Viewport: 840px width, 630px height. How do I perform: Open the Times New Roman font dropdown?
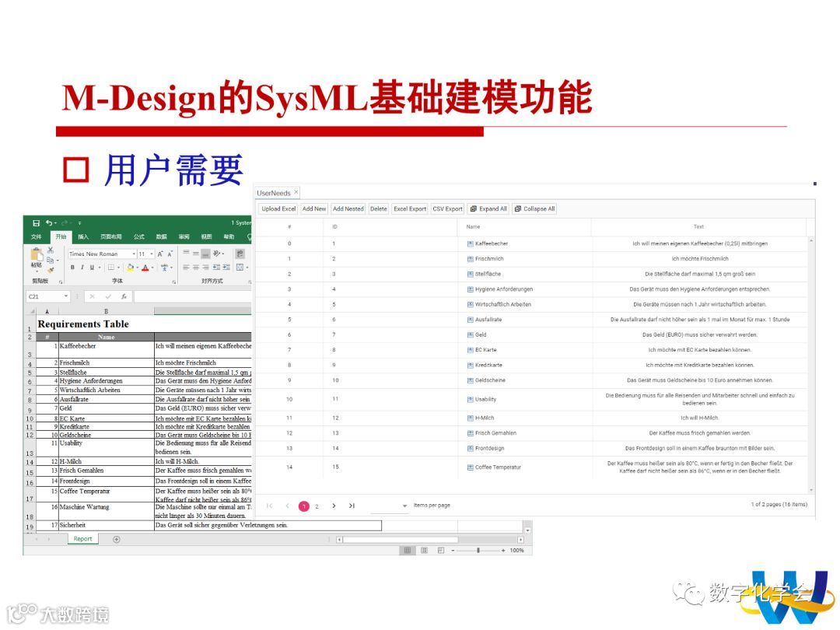tap(134, 254)
